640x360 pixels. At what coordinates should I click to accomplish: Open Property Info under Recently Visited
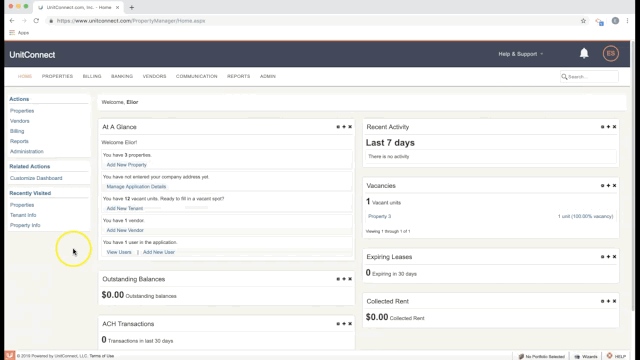[x=25, y=225]
